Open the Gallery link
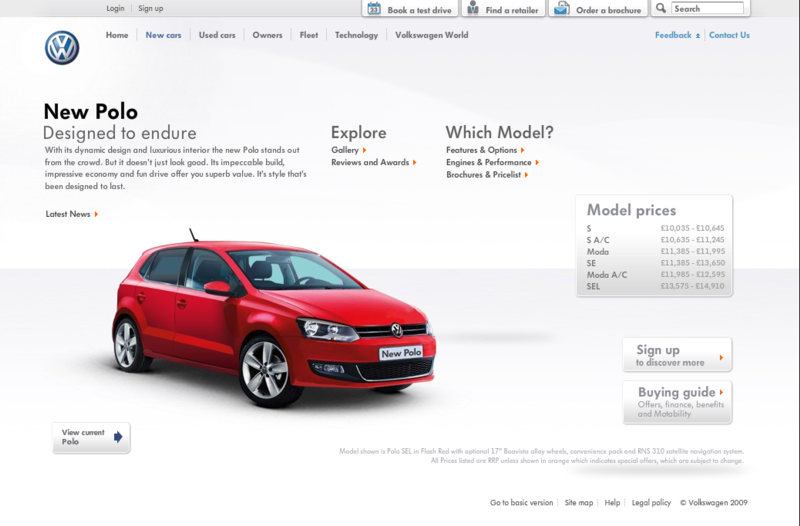The width and height of the screenshot is (800, 526). coord(345,150)
